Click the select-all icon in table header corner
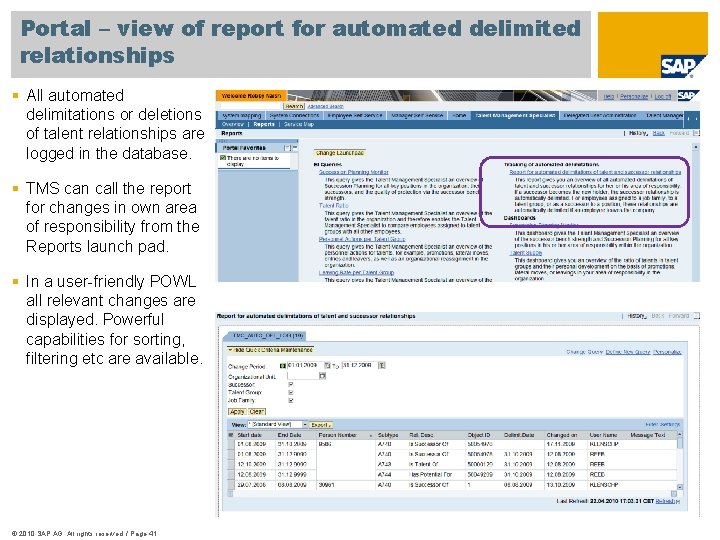Screen dimensions: 720x540 tap(231, 435)
